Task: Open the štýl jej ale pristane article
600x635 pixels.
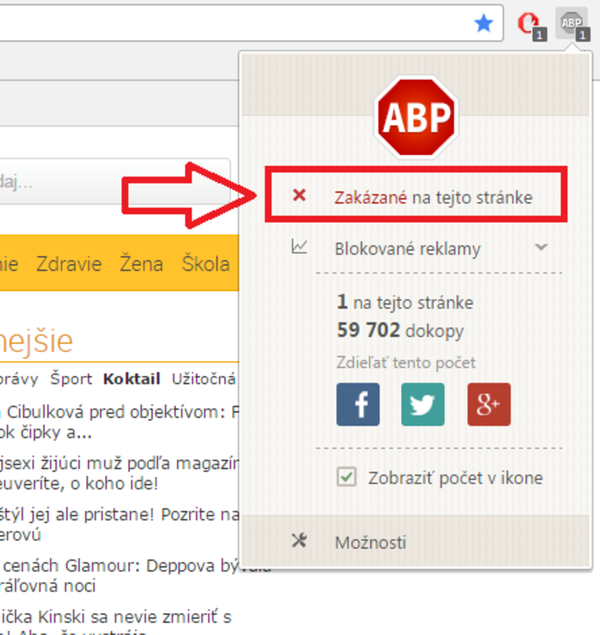Action: (119, 524)
